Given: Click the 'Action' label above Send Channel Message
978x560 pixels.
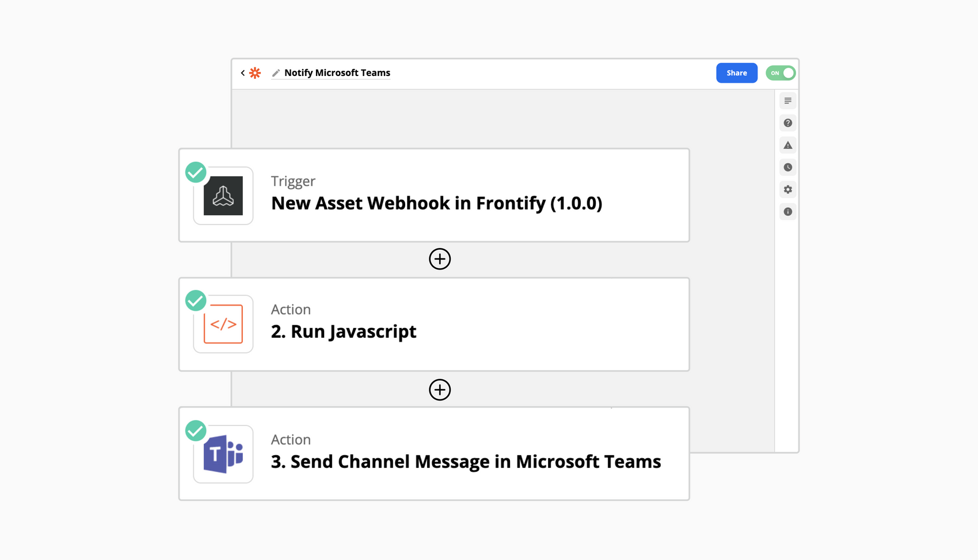Looking at the screenshot, I should point(291,439).
